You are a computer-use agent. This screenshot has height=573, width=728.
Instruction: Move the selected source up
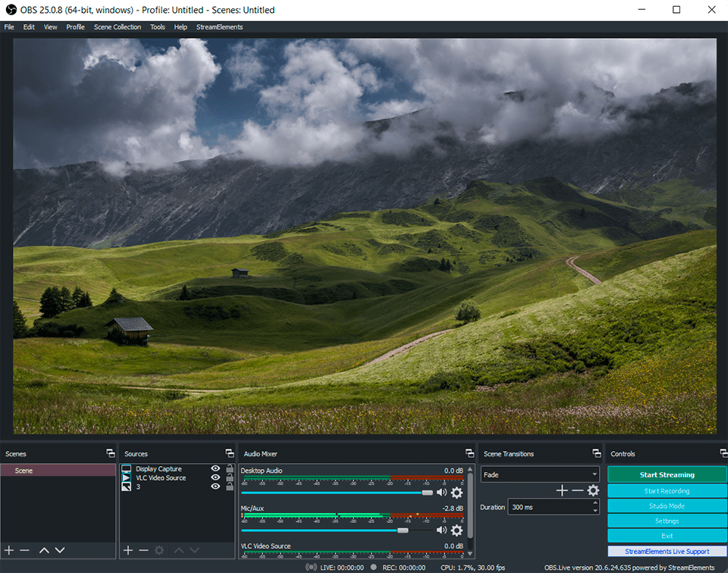(x=179, y=550)
